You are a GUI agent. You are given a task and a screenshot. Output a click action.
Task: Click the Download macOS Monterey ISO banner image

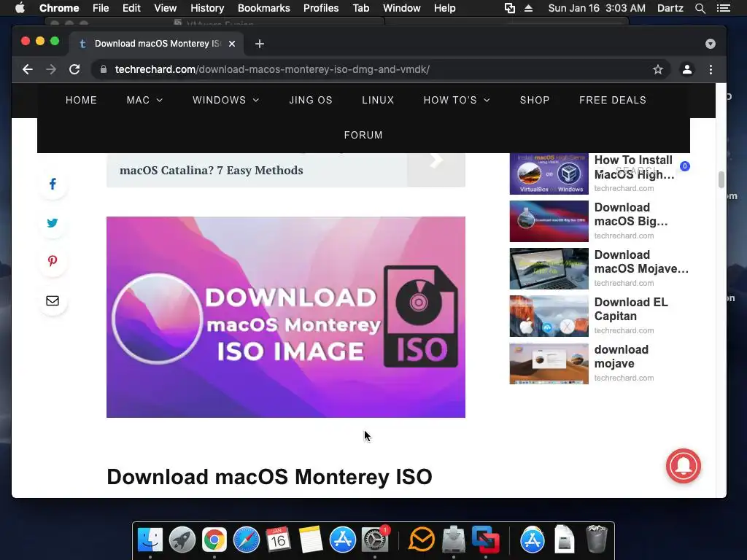pyautogui.click(x=286, y=317)
